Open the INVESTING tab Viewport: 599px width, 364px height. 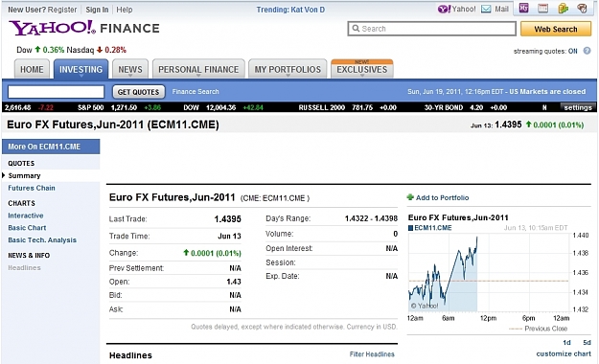pos(81,69)
